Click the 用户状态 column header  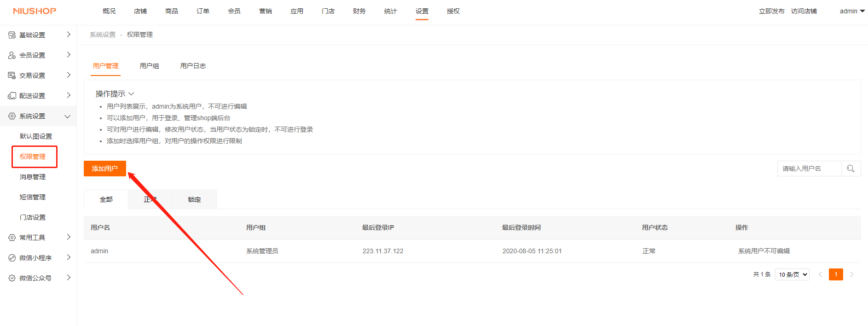point(655,227)
